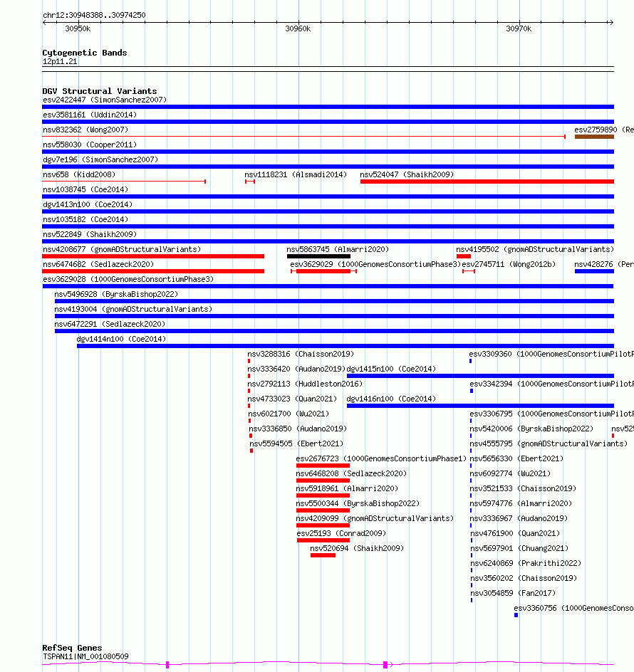634x672 pixels.
Task: Select nsv6021700 (Wu2021) label
Action: pos(289,414)
